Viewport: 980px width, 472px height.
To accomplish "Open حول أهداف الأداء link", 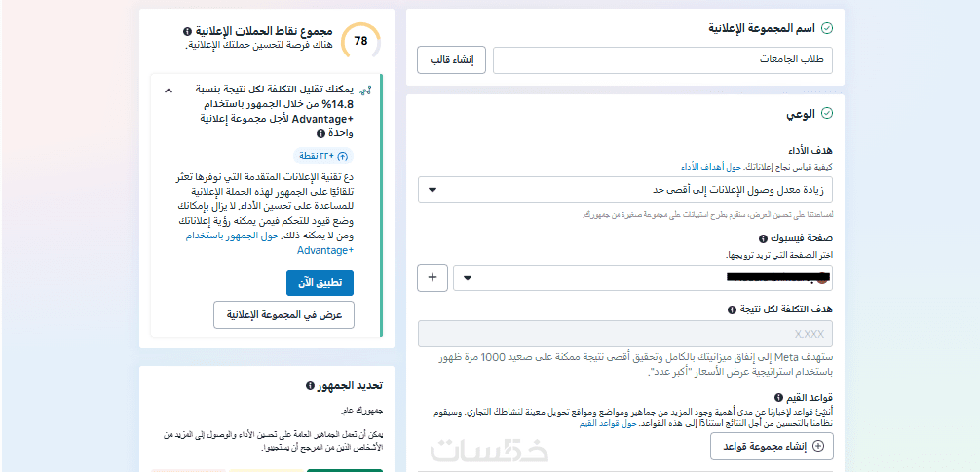I will coord(711,167).
